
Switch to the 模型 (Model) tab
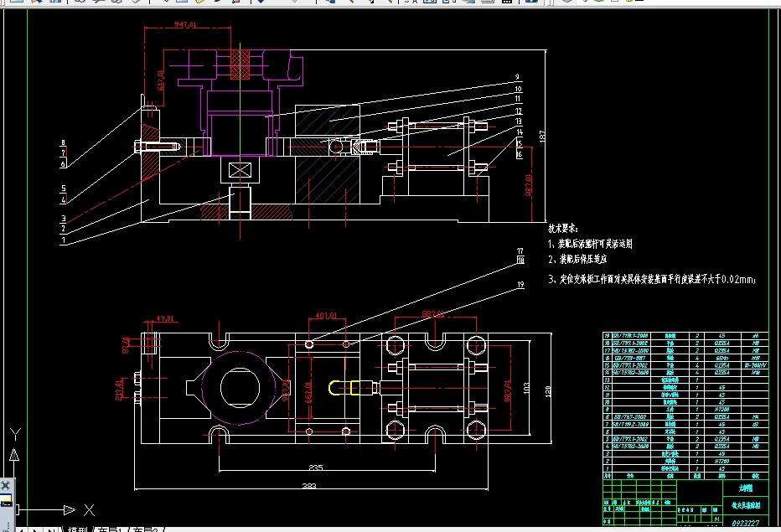coord(78,529)
